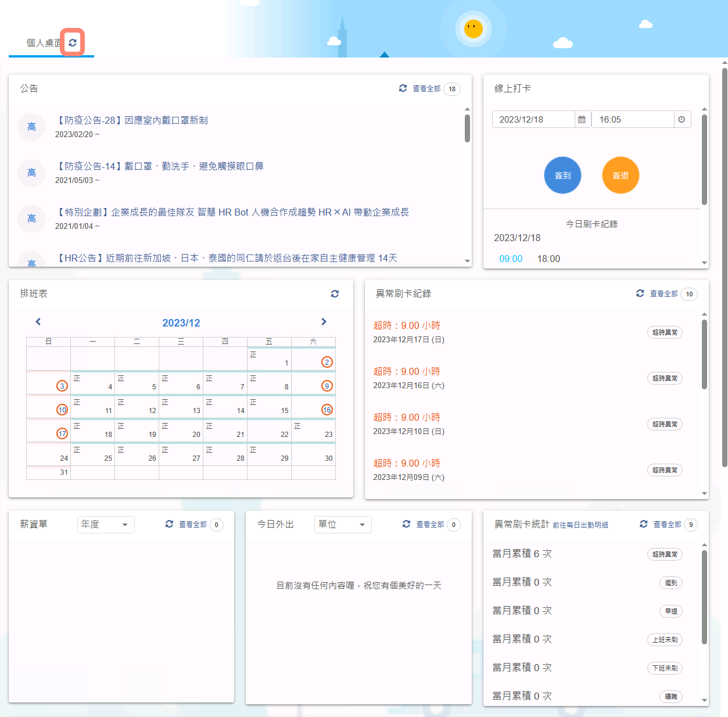Open the calendar date picker icon
The width and height of the screenshot is (728, 717).
point(582,120)
